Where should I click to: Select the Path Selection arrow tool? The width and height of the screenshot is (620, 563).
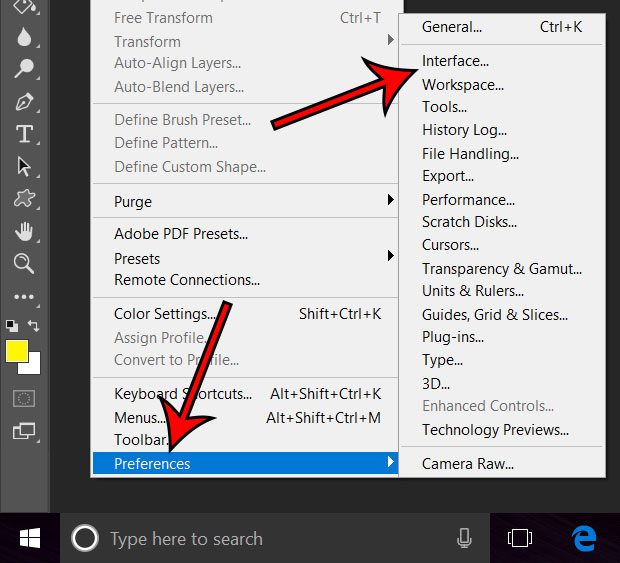(24, 166)
